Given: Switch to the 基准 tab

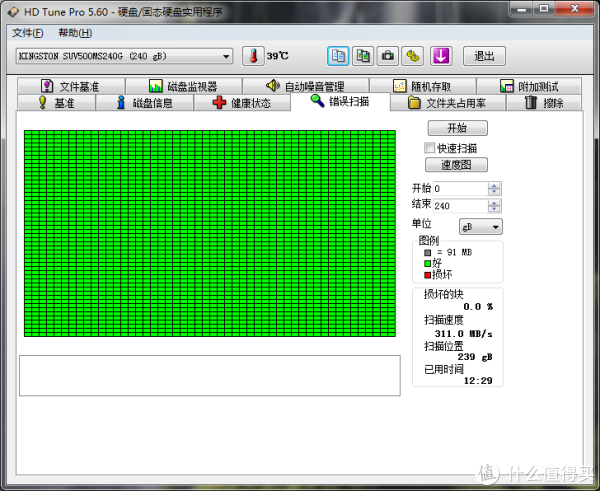Looking at the screenshot, I should point(57,103).
